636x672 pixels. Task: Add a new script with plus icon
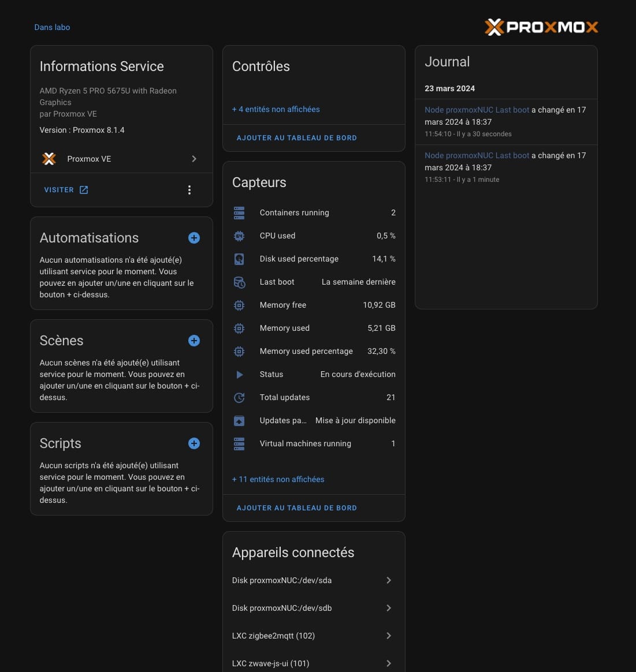(194, 443)
